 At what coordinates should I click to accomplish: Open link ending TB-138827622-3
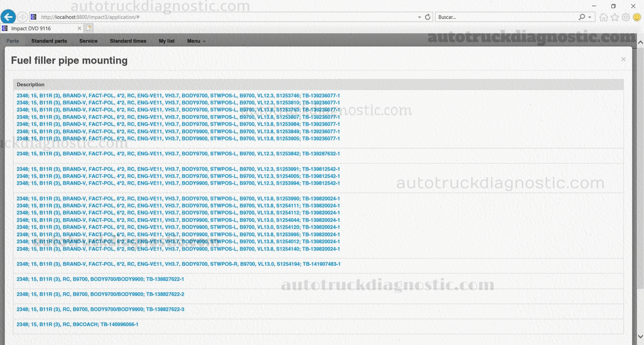coord(100,309)
